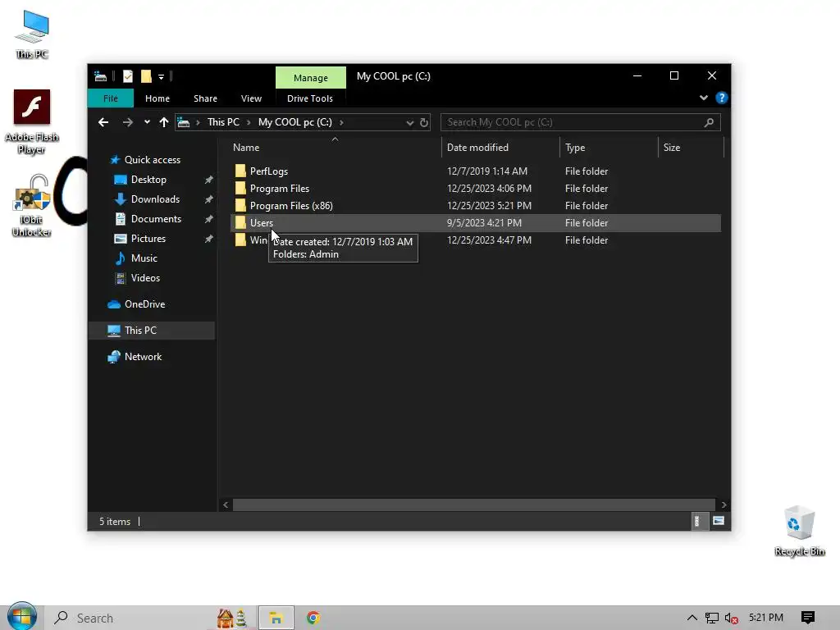This screenshot has width=840, height=630.
Task: Open the Drive Tools tab
Action: click(309, 98)
